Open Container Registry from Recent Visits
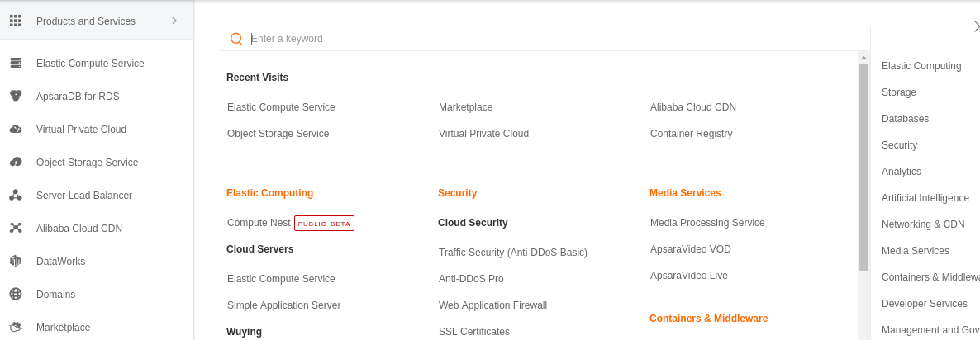Image resolution: width=980 pixels, height=340 pixels. pos(692,134)
